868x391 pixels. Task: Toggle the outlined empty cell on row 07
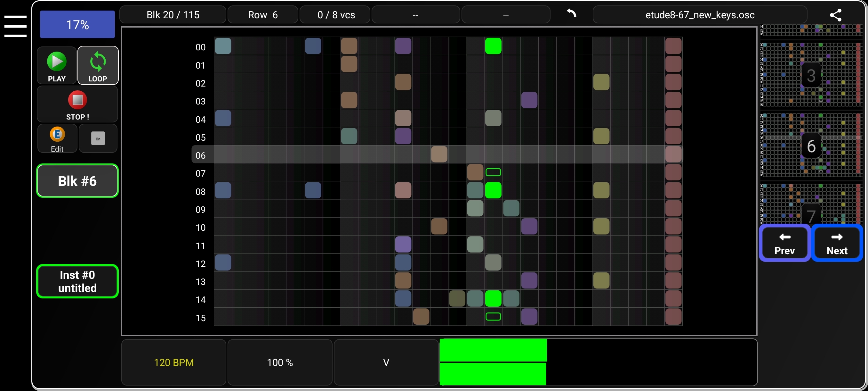[493, 172]
